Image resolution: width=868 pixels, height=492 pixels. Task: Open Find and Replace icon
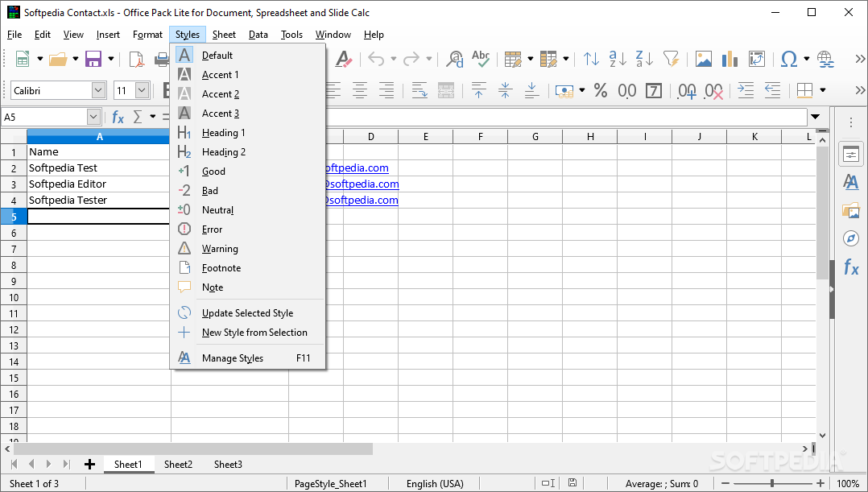455,59
